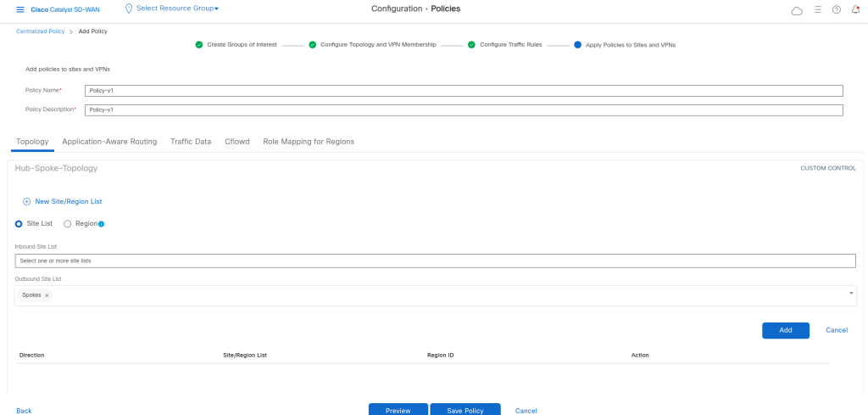This screenshot has height=415, width=868.
Task: Open the hamburger navigation menu
Action: pyautogui.click(x=20, y=9)
